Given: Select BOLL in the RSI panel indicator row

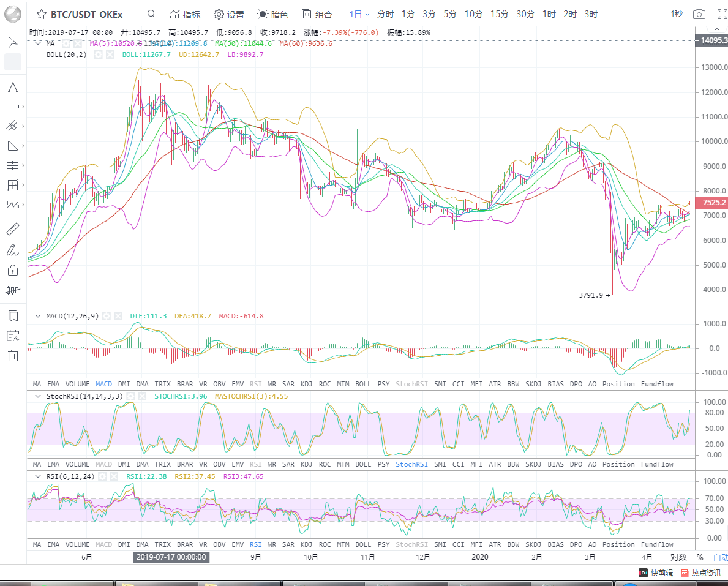Looking at the screenshot, I should [363, 544].
